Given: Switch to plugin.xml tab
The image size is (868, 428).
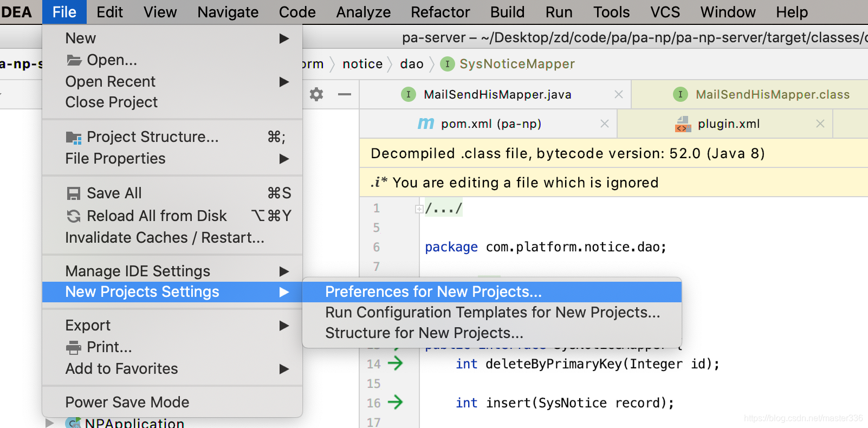Looking at the screenshot, I should [x=725, y=124].
